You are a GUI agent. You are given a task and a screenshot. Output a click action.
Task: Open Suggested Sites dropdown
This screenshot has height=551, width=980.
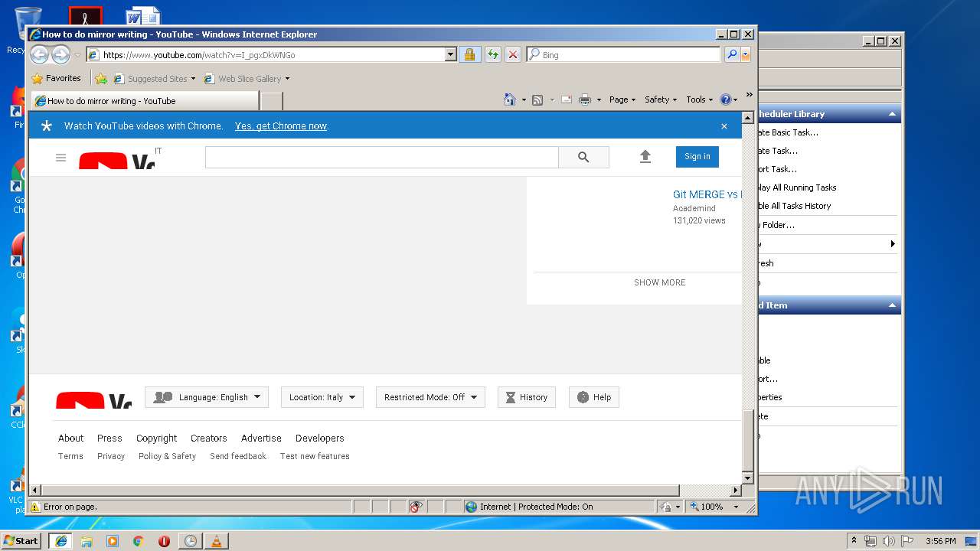(154, 78)
